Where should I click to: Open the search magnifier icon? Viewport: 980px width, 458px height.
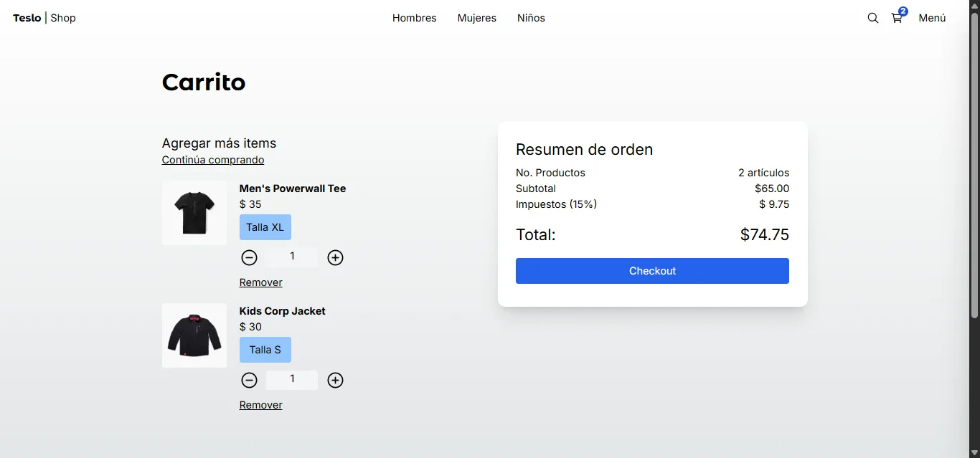[x=872, y=18]
